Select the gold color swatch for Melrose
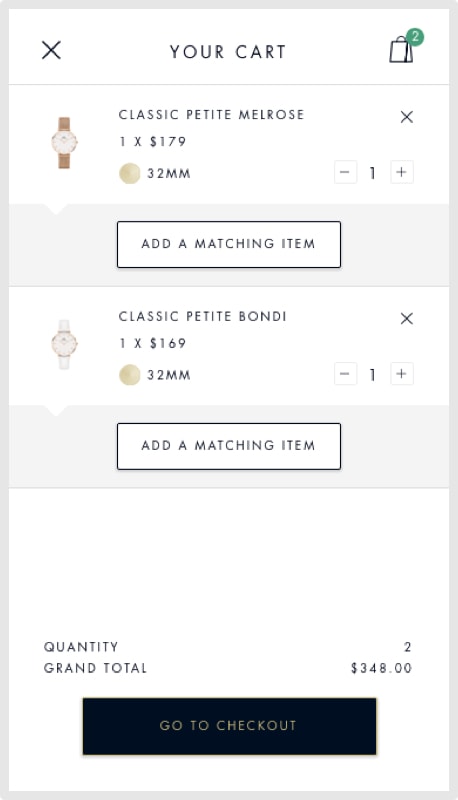458x800 pixels. pyautogui.click(x=130, y=173)
